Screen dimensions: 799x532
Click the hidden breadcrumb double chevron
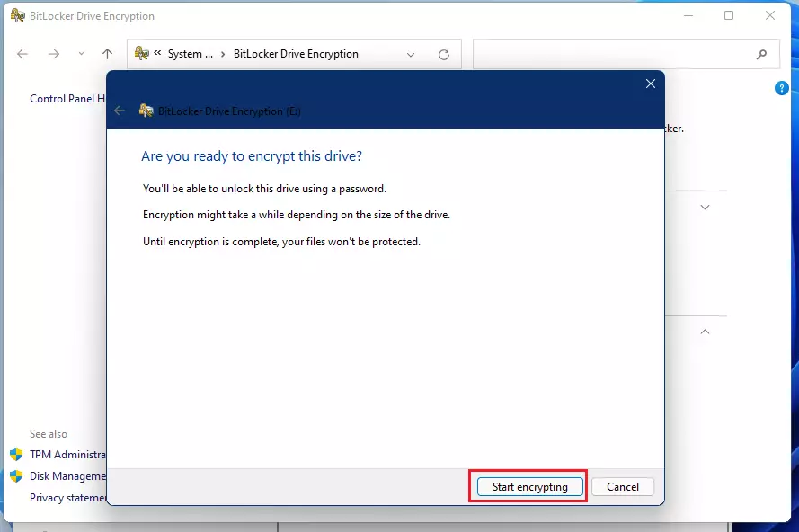point(157,52)
